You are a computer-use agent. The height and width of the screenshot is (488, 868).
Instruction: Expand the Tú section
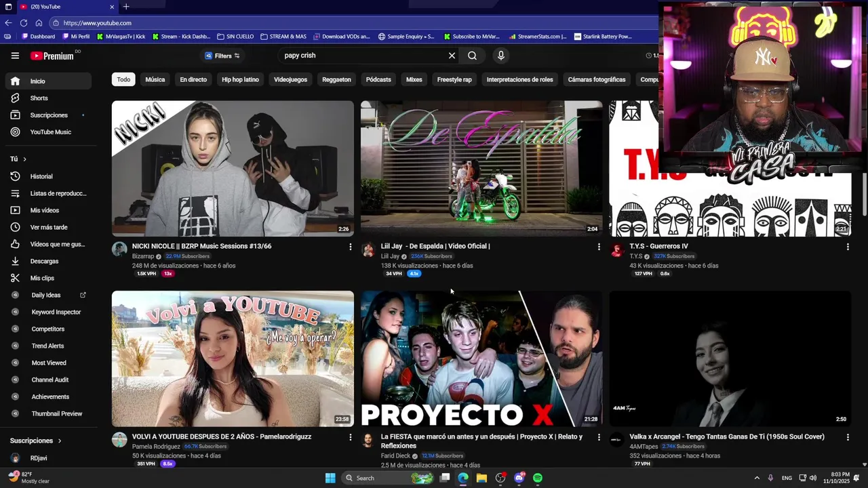(x=18, y=159)
